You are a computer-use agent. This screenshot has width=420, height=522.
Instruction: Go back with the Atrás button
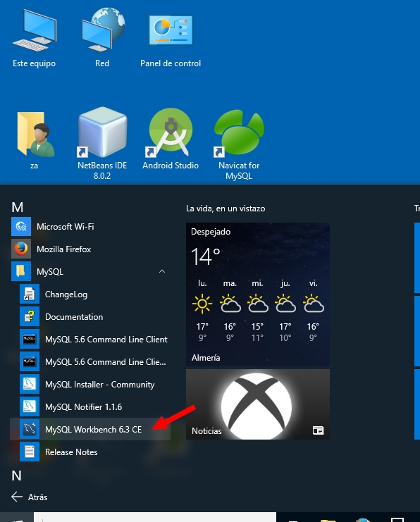tap(30, 497)
